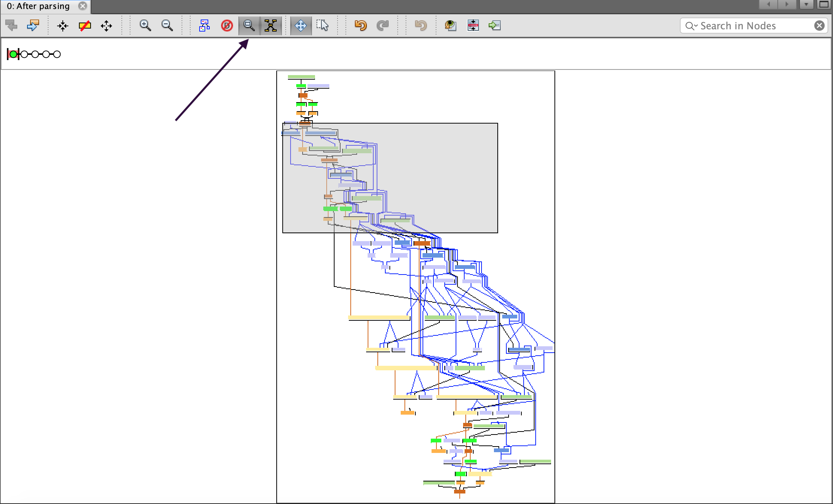833x504 pixels.
Task: Click the orange Undo arrow icon
Action: pos(360,26)
